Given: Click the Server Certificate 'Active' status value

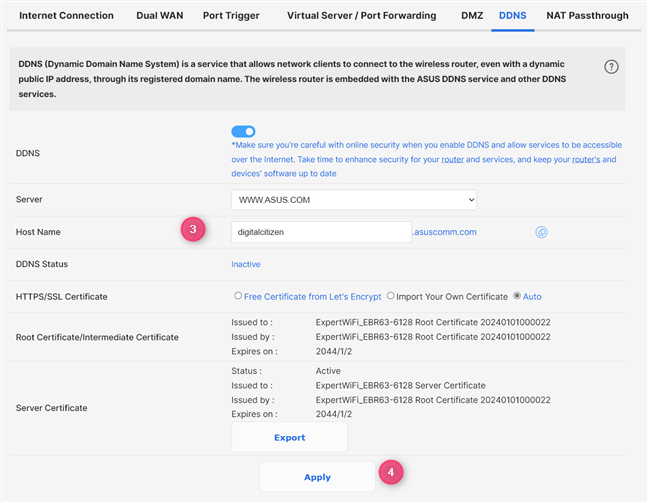Looking at the screenshot, I should click(328, 371).
